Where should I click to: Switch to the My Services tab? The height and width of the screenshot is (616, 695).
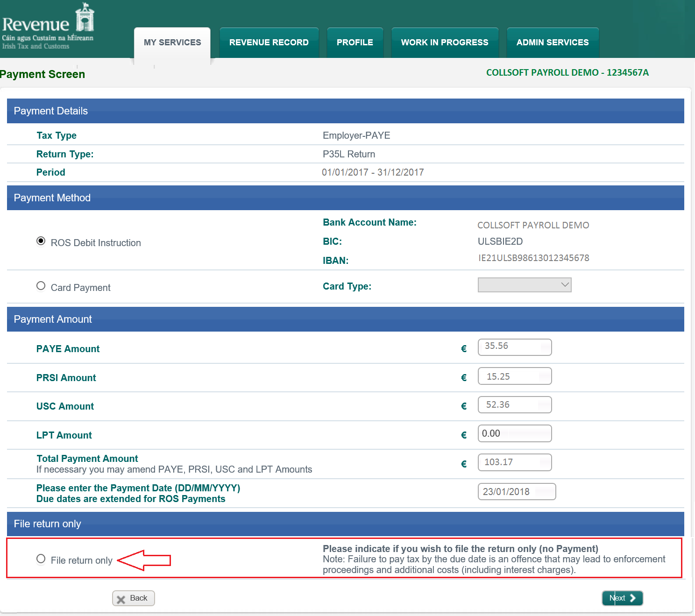point(172,42)
